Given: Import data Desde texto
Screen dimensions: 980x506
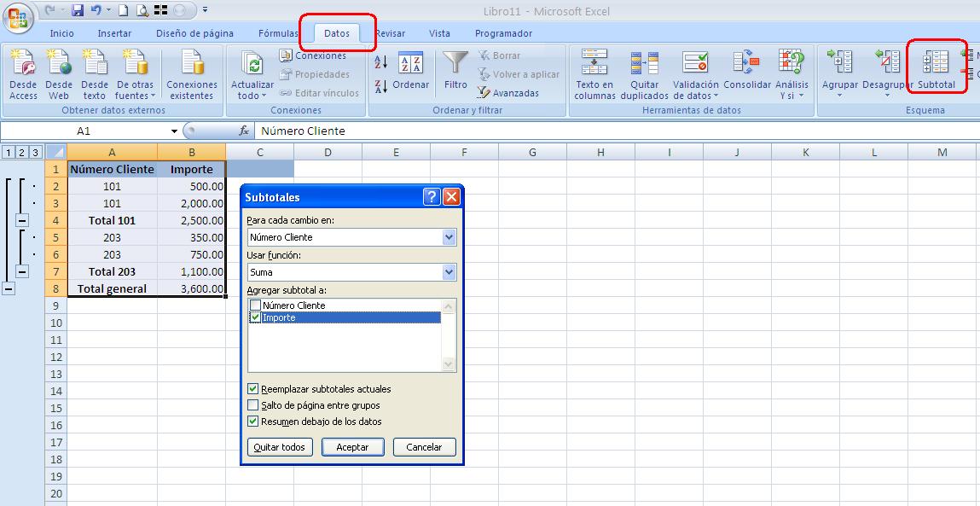Looking at the screenshot, I should (95, 75).
